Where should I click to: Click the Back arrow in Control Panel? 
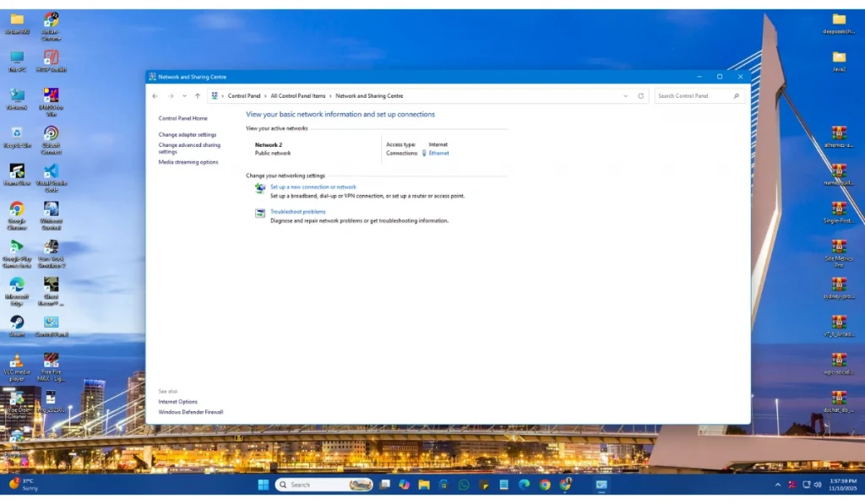(155, 96)
